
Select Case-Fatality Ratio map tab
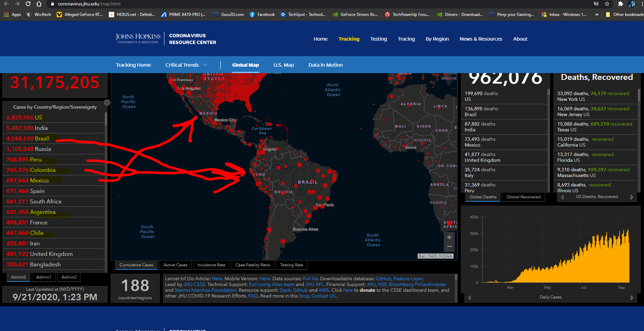point(253,265)
